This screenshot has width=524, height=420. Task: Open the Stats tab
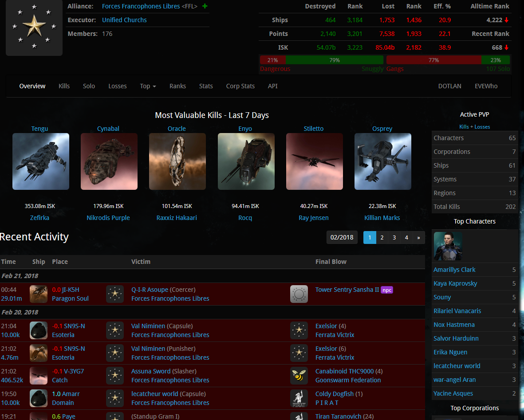[x=206, y=86]
